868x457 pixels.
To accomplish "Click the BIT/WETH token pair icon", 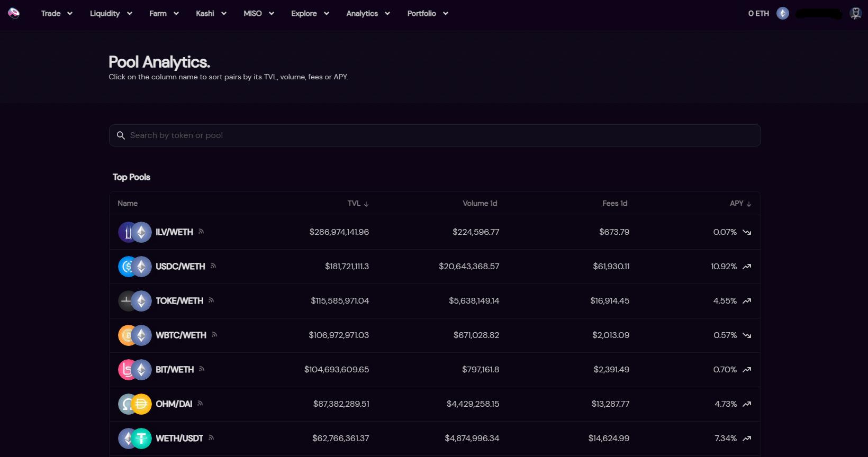I will (134, 370).
